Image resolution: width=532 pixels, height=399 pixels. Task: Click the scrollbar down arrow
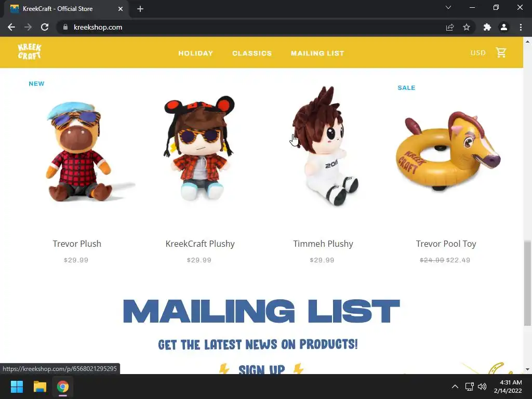point(527,369)
